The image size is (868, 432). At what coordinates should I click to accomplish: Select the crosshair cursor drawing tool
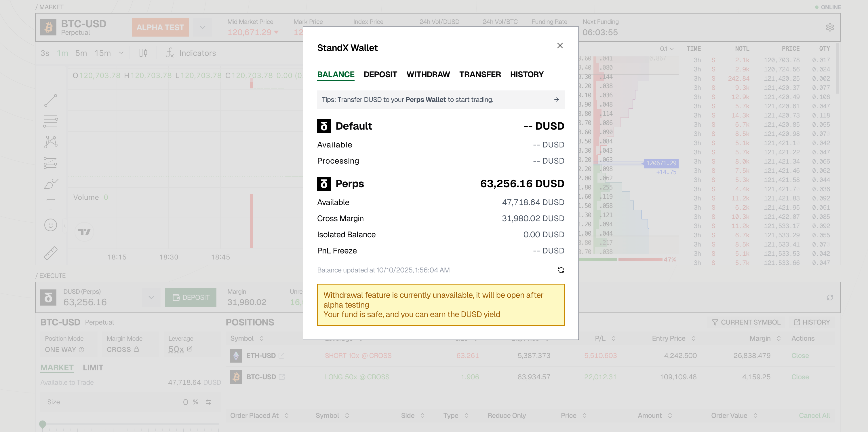[51, 80]
